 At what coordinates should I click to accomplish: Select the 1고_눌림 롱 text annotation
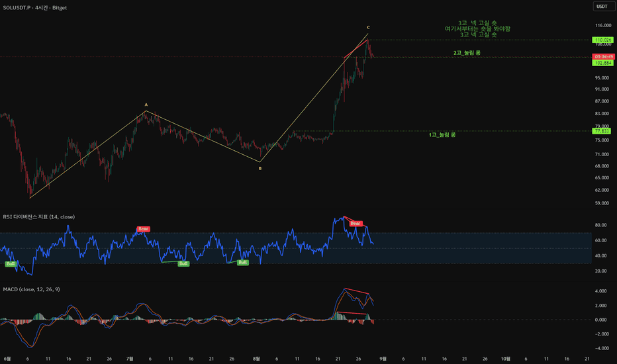(442, 135)
